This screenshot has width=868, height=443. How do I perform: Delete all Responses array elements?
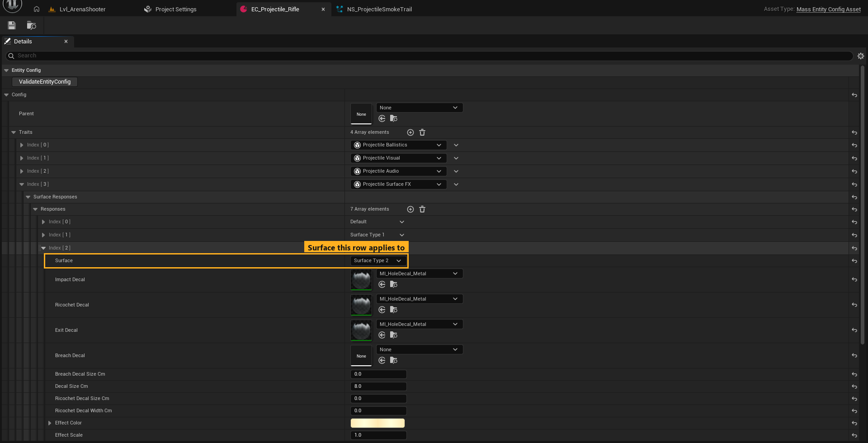[x=422, y=209]
